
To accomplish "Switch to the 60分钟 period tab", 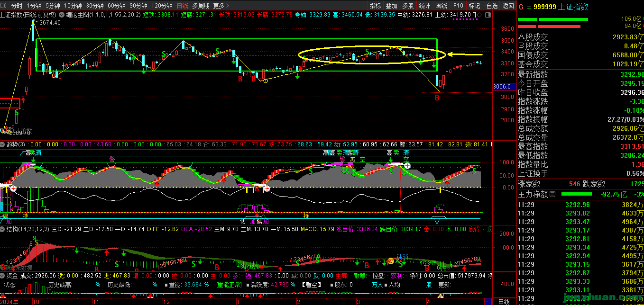I will point(116,6).
